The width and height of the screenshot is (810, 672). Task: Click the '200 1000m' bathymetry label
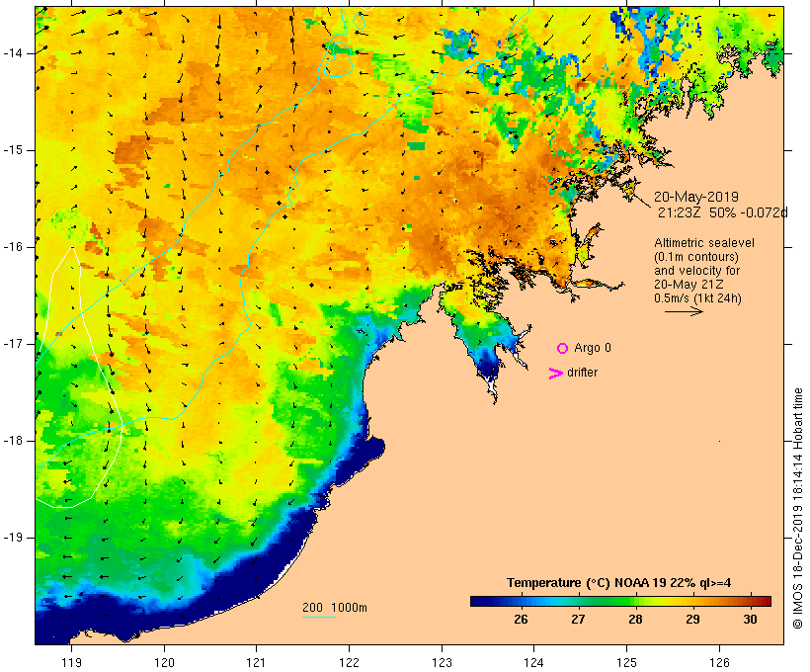pos(335,608)
